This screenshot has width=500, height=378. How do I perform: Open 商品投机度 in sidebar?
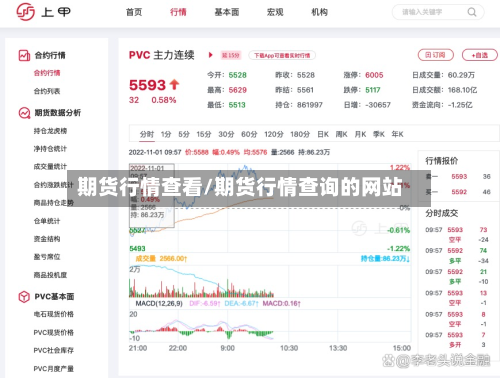click(50, 275)
